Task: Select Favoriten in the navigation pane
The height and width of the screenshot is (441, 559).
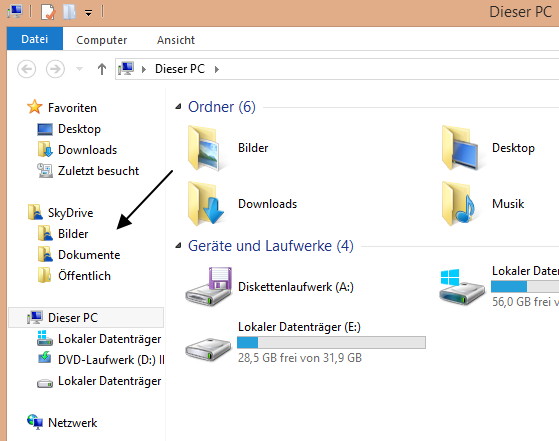Action: pos(72,108)
